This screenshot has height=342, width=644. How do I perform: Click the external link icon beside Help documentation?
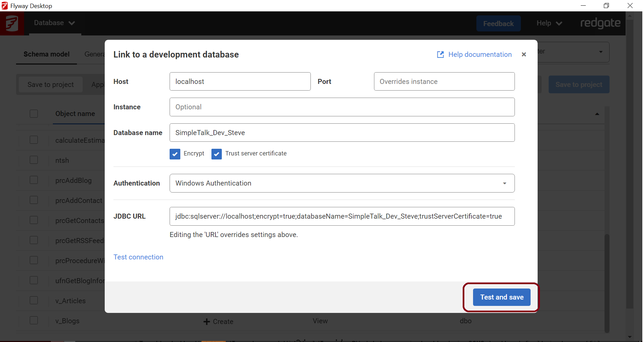[441, 54]
